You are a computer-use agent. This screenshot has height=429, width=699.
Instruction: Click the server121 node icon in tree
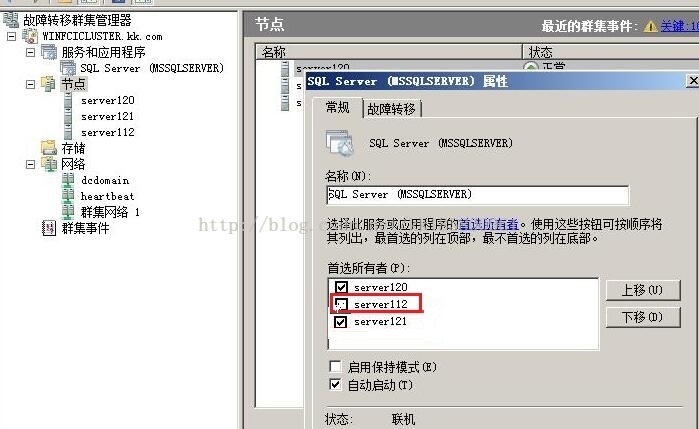tap(68, 116)
